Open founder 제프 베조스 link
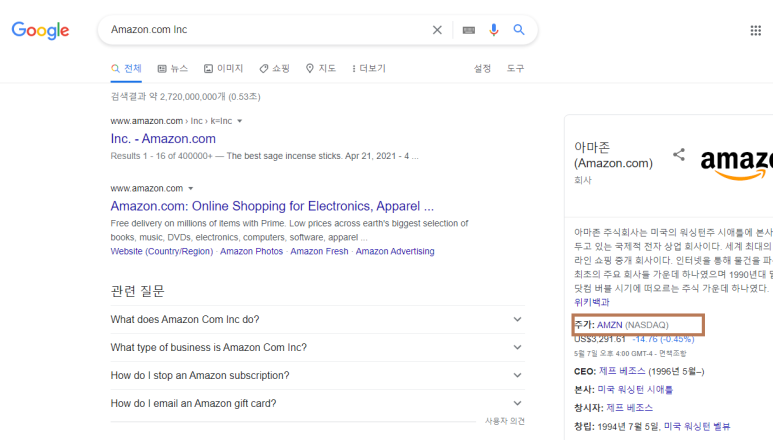Screen dimensions: 773x440 tap(630, 408)
